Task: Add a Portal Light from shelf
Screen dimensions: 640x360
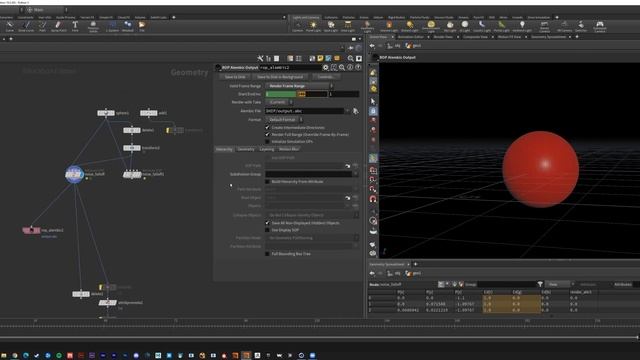Action: pyautogui.click(x=501, y=27)
